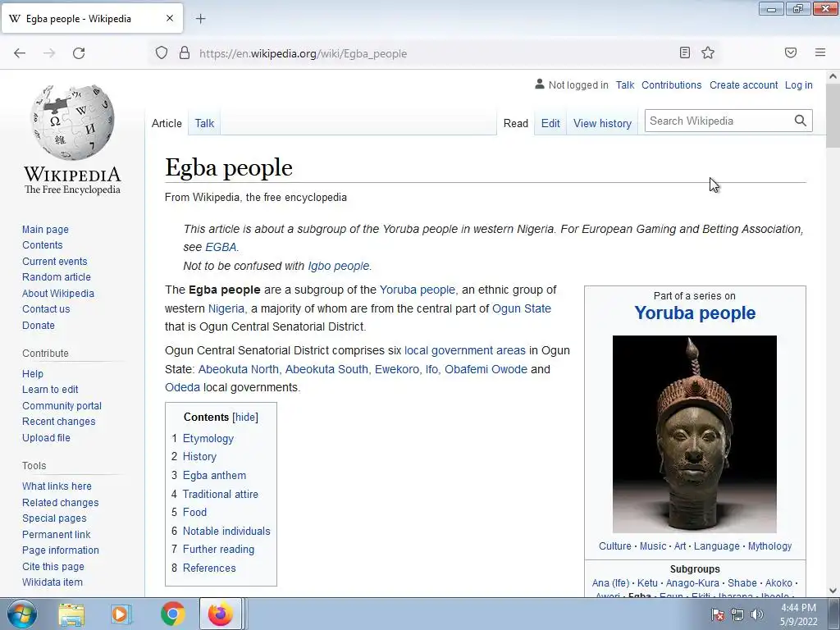
Task: Switch to the Talk tab
Action: pos(204,123)
